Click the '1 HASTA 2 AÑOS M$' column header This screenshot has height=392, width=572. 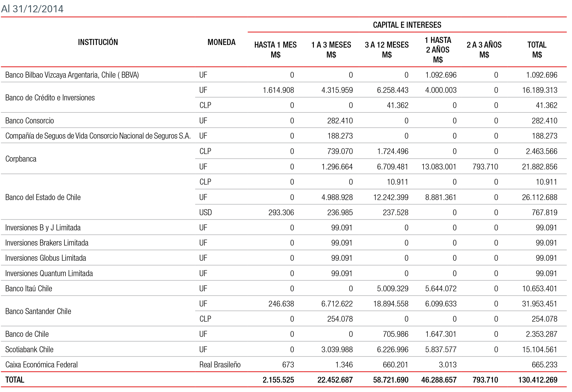[438, 50]
